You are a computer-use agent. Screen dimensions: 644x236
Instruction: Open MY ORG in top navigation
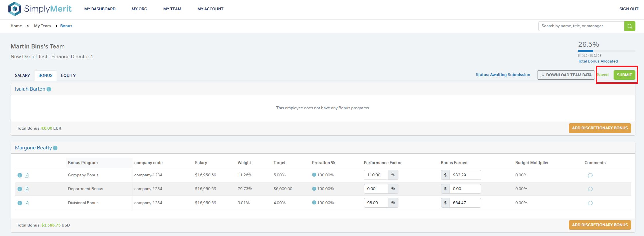[139, 9]
